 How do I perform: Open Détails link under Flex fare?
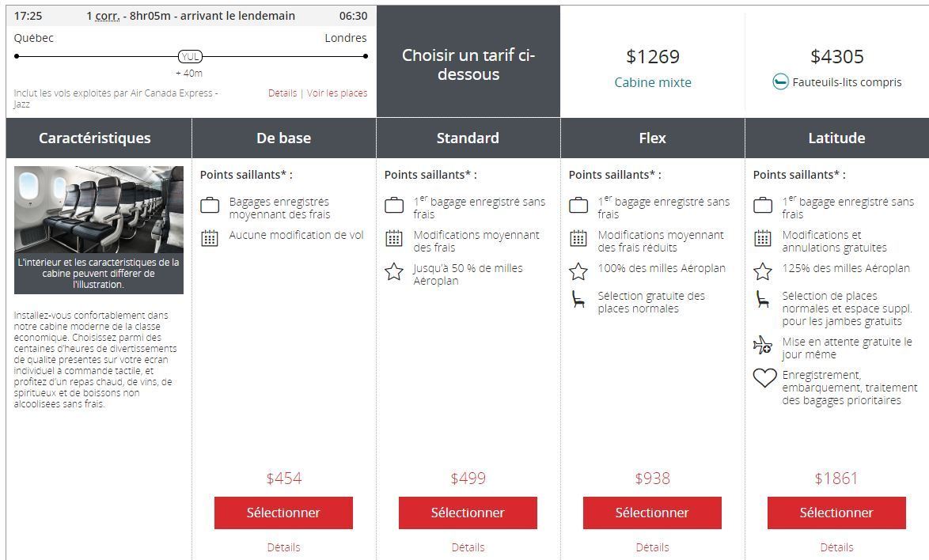pyautogui.click(x=652, y=547)
